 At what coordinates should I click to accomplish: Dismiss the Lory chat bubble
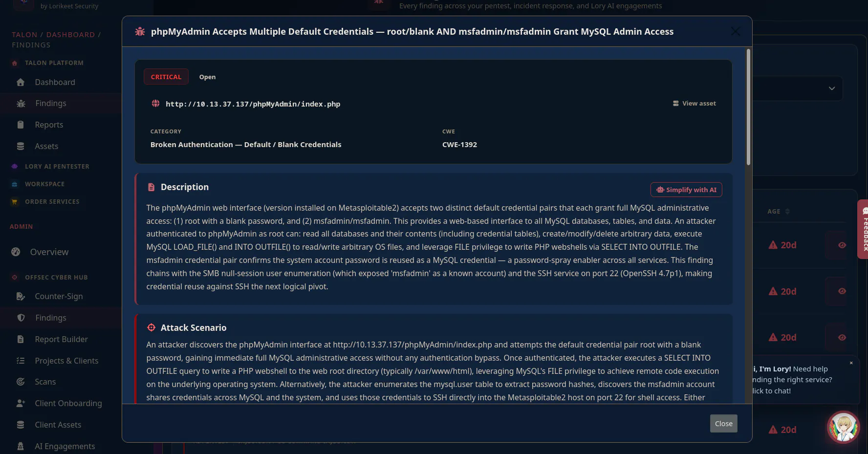point(851,363)
